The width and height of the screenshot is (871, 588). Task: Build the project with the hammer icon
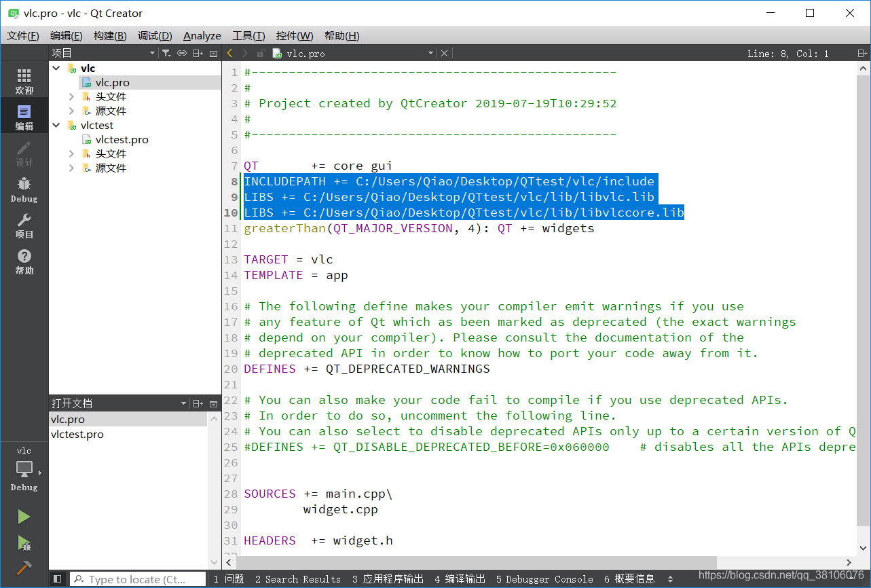point(24,568)
